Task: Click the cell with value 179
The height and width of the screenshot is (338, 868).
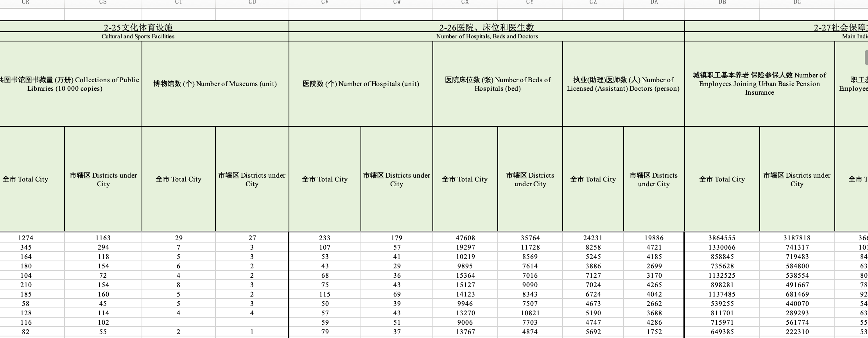Action: point(397,238)
